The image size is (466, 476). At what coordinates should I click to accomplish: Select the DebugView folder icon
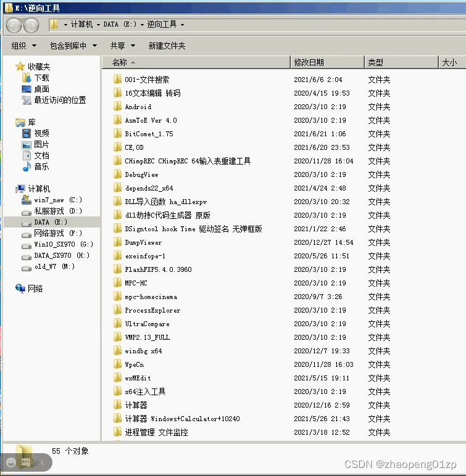(117, 174)
